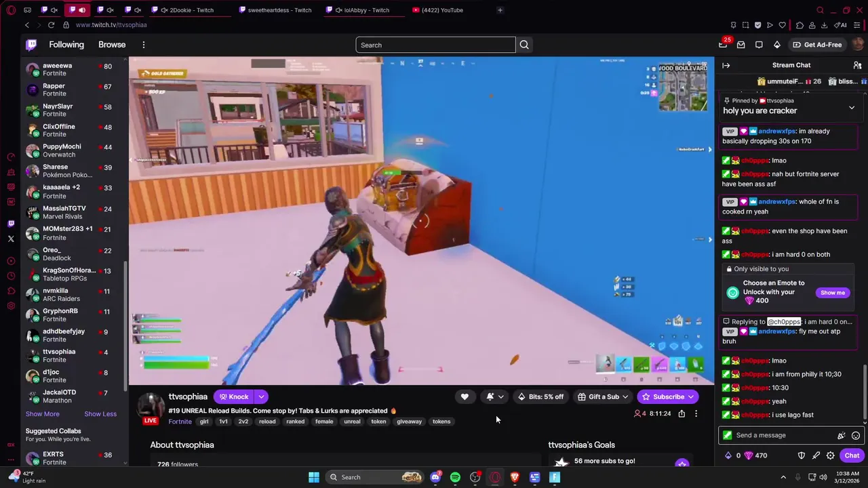The height and width of the screenshot is (488, 868).
Task: Open the chat community users icon
Action: coord(857,65)
